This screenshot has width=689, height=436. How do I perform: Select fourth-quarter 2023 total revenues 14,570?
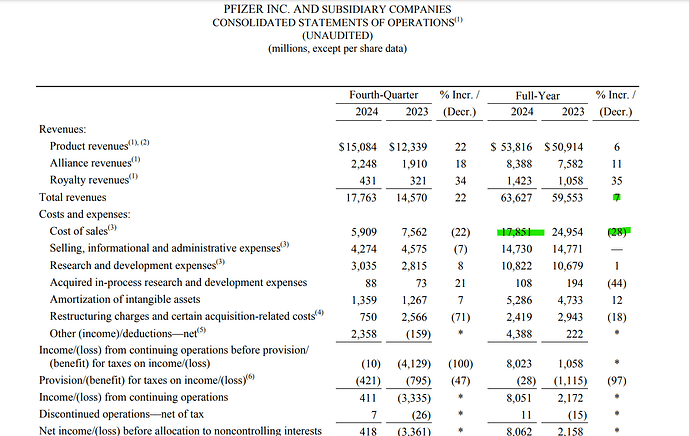[x=411, y=198]
